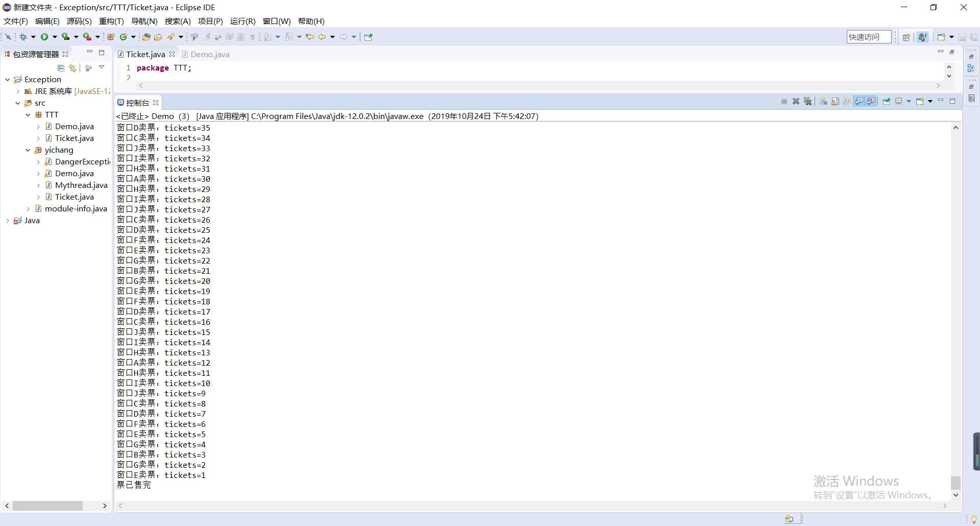Click the Package Explorer horizontal scrollbar
980x526 pixels.
coord(48,506)
